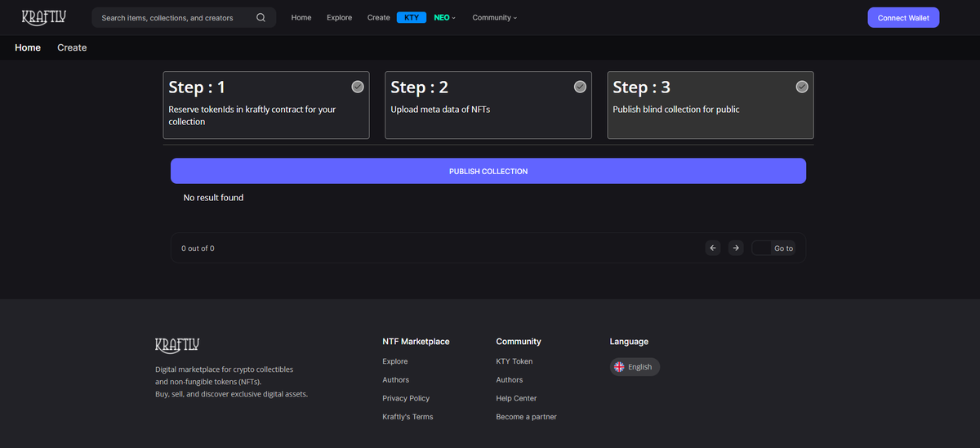
Task: Open KTY Token footer link
Action: click(x=514, y=361)
